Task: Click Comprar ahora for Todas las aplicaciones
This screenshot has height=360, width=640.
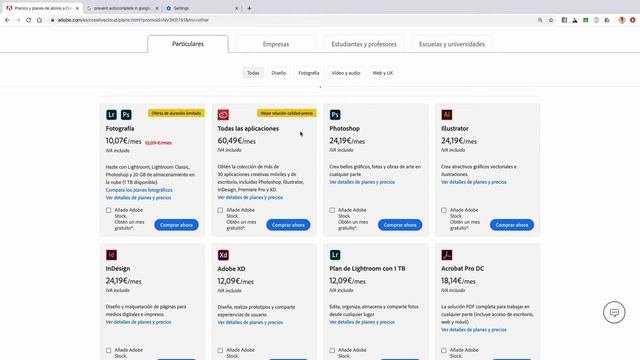Action: (288, 225)
